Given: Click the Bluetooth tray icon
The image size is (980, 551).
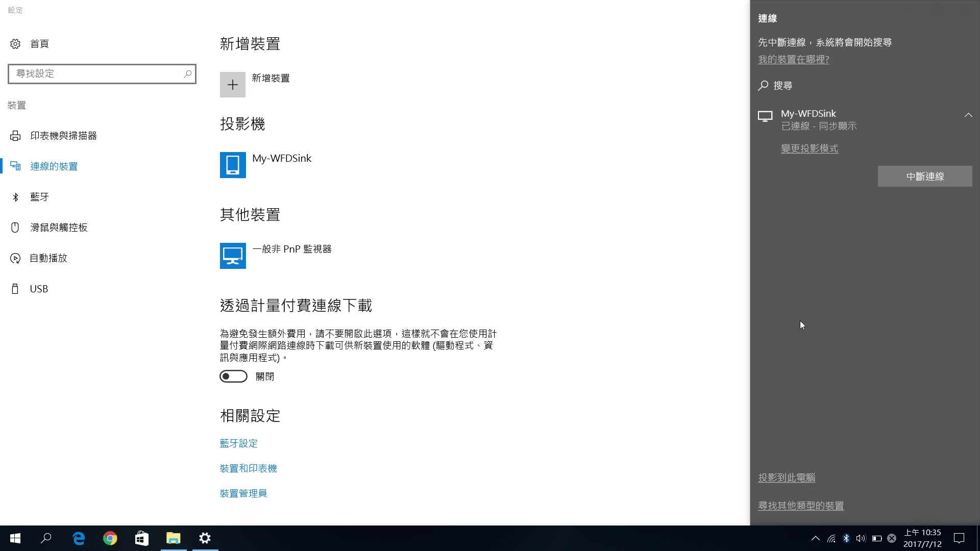Looking at the screenshot, I should tap(846, 538).
